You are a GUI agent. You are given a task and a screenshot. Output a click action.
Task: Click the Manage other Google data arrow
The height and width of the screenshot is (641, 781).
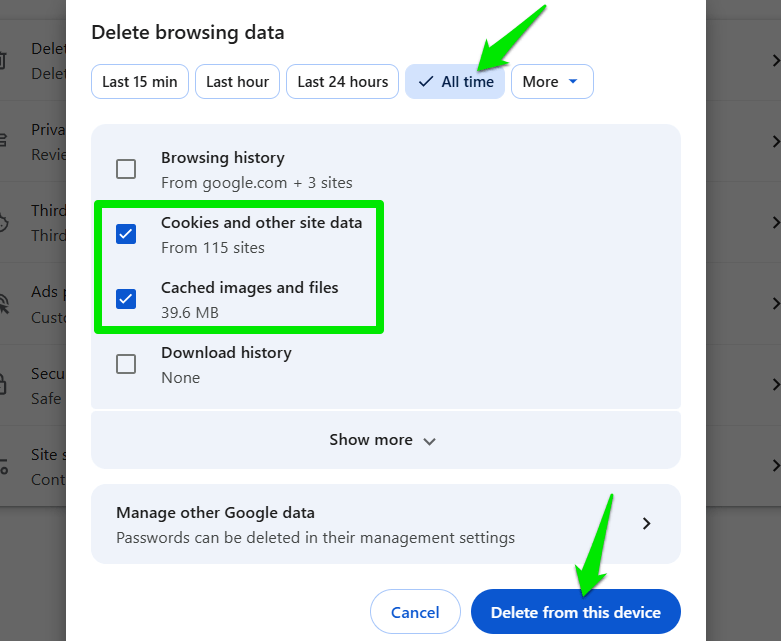647,523
